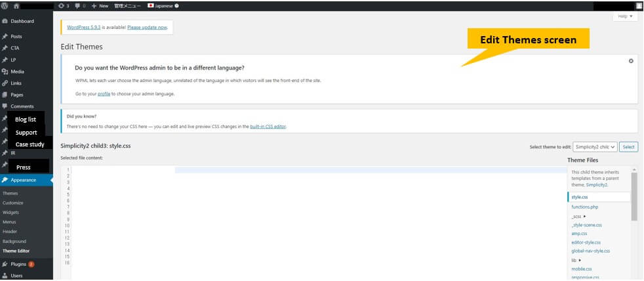Click the Users person icon
The height and width of the screenshot is (281, 644).
point(5,276)
